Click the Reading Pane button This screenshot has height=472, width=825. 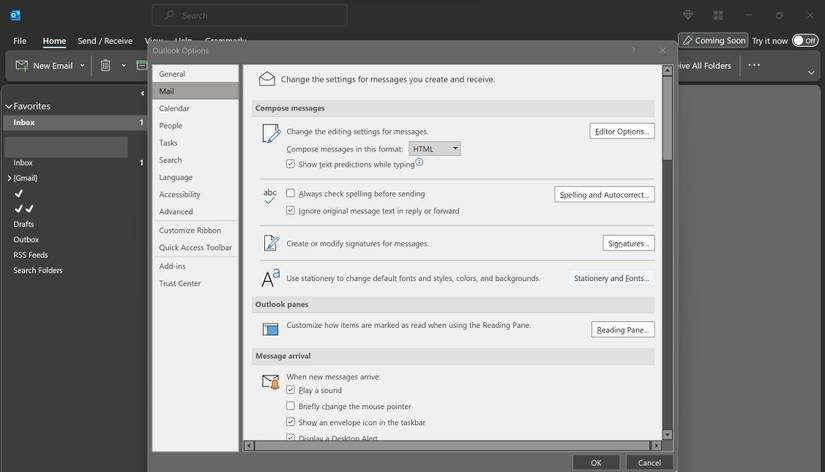click(x=622, y=329)
